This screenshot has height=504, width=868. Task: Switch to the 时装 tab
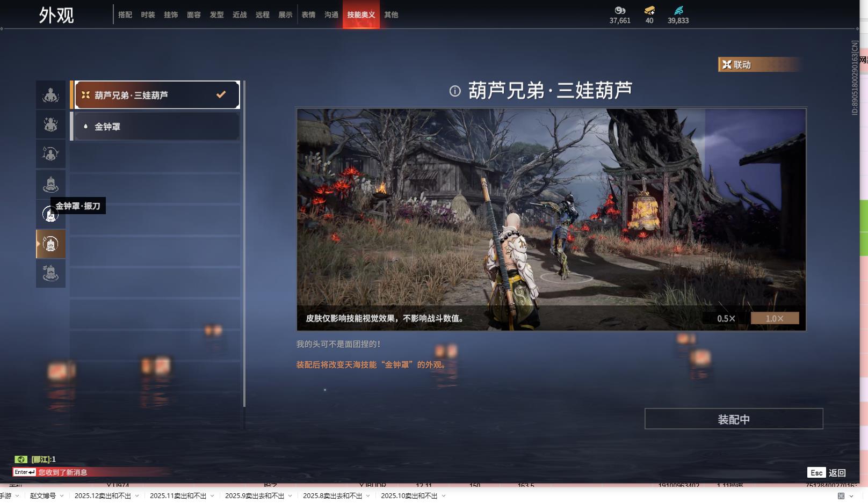coord(148,15)
